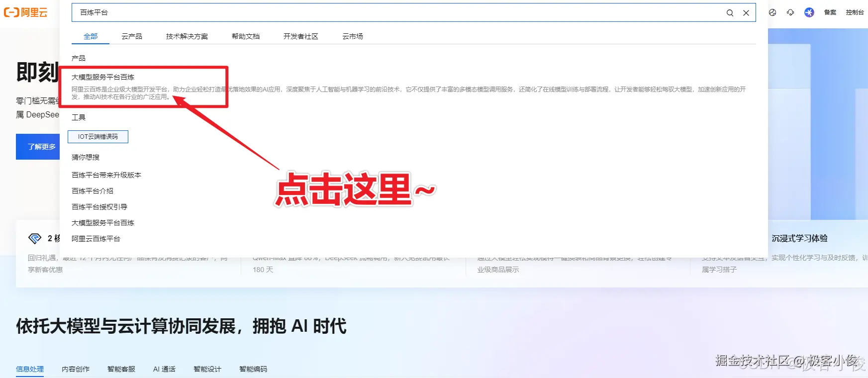Viewport: 868px width, 378px height.
Task: Select suggestion 百炼平台授权引导
Action: point(99,207)
